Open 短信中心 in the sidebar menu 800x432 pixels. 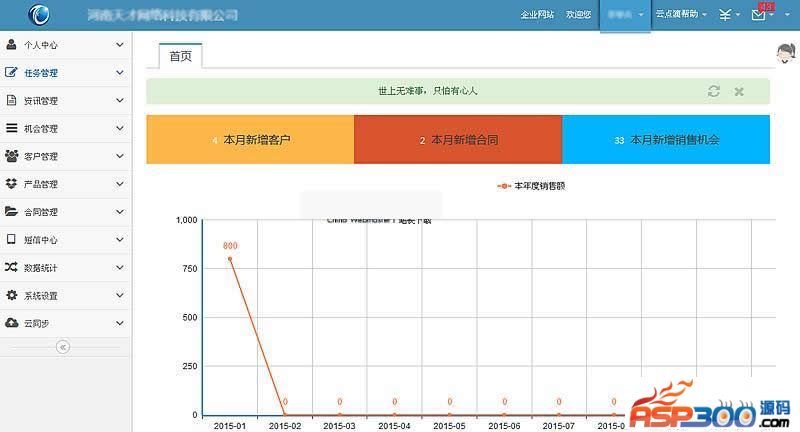41,240
